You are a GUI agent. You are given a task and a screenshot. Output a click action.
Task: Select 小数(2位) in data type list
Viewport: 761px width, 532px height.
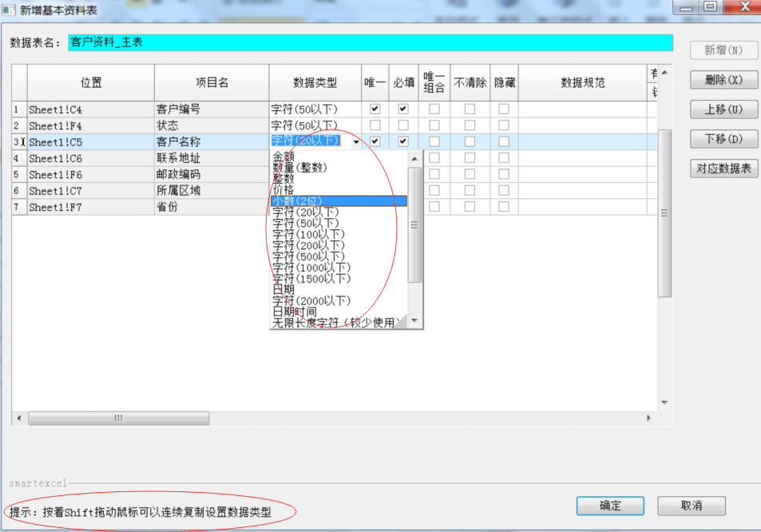339,201
